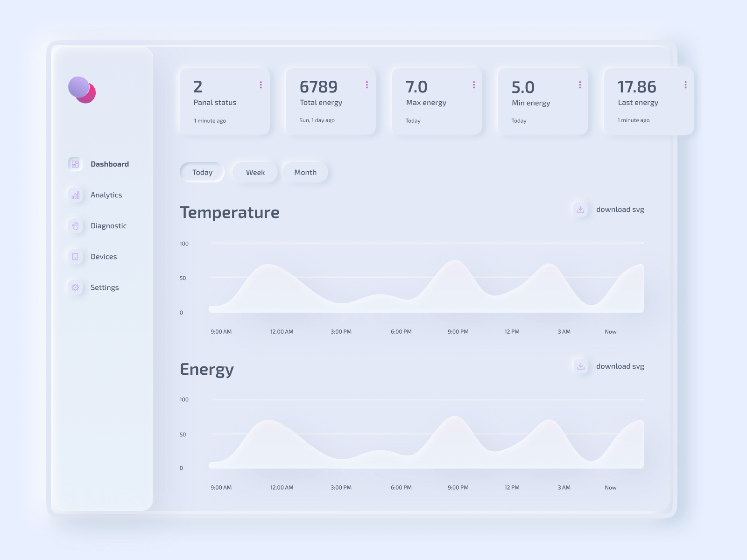The image size is (747, 560).
Task: Click the Energy chart download icon
Action: point(580,366)
